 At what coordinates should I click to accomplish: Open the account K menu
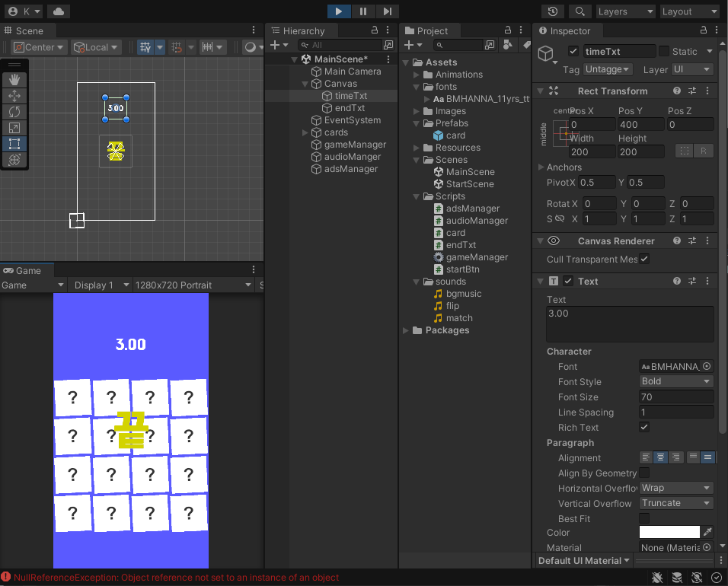[24, 11]
